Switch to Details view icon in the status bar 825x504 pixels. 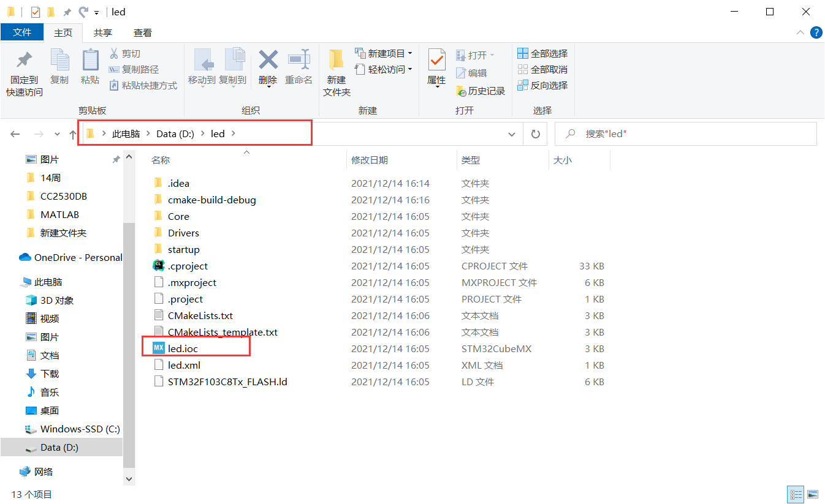(x=796, y=494)
